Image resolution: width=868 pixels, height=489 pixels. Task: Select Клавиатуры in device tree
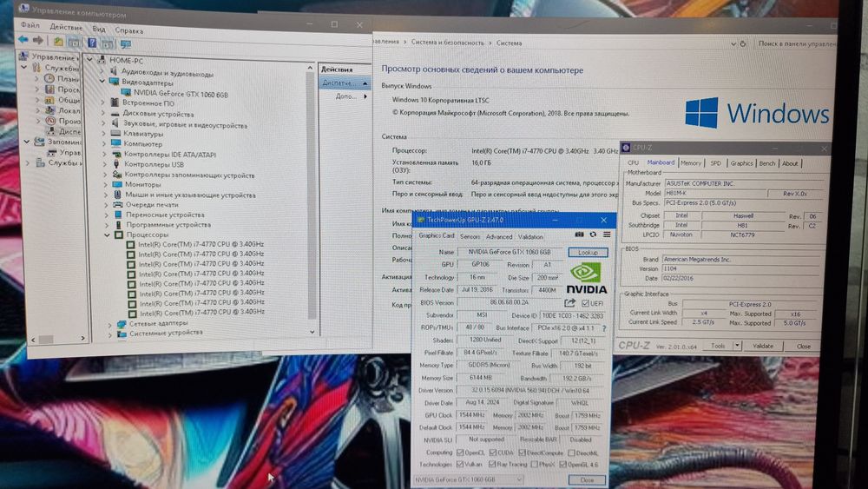143,134
